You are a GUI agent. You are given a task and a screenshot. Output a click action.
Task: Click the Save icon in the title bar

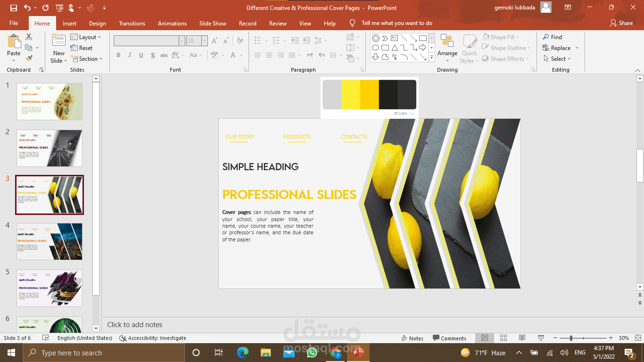click(13, 8)
